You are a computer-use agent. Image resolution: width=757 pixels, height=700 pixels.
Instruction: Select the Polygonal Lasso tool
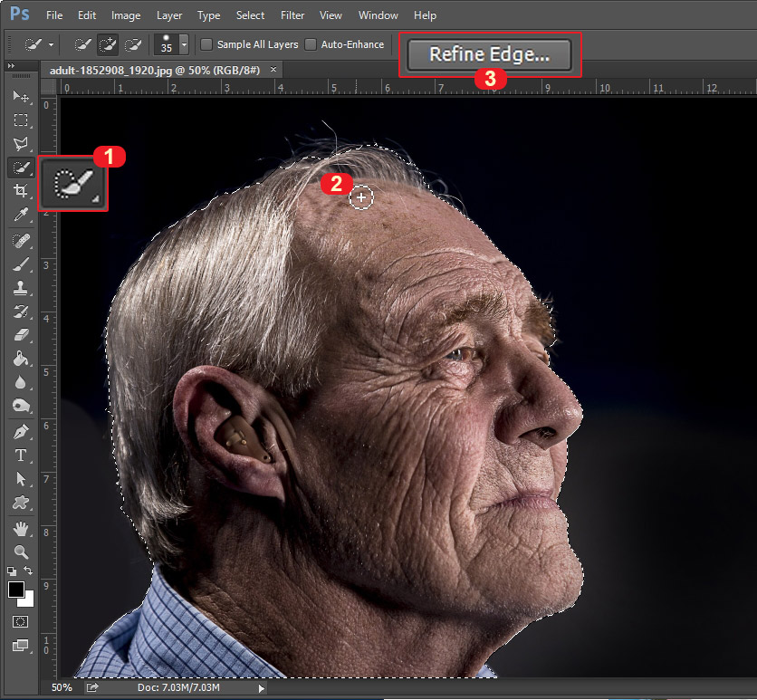click(x=21, y=143)
